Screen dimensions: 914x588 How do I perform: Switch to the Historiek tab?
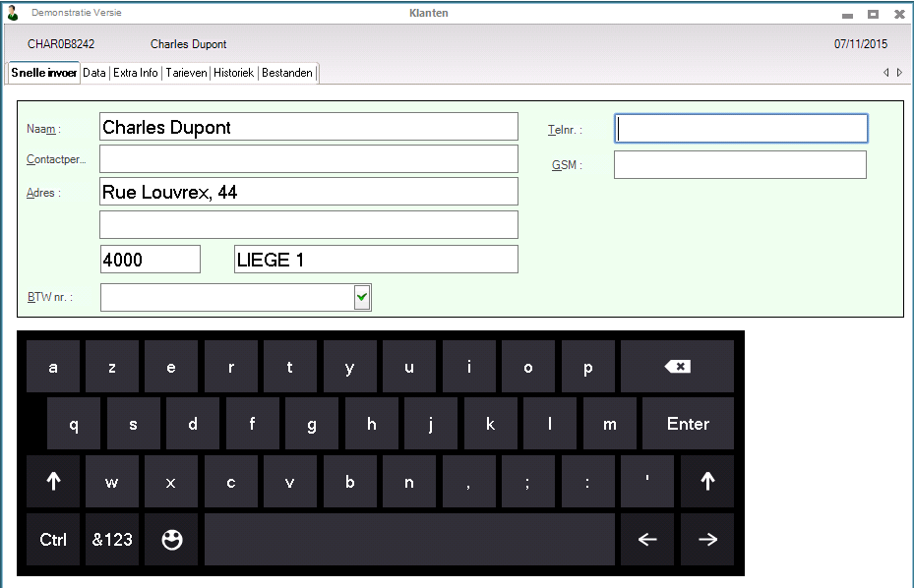coord(234,73)
